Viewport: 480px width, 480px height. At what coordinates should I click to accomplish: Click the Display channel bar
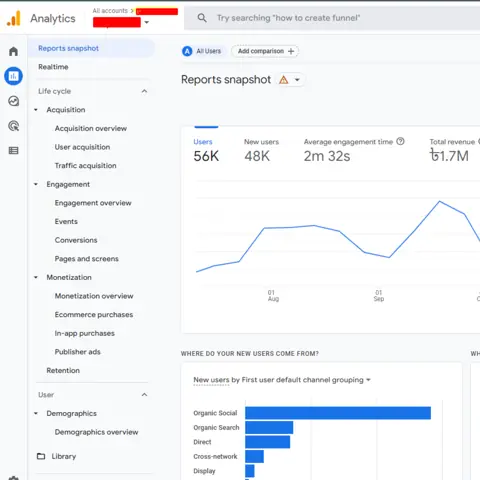tap(250, 471)
